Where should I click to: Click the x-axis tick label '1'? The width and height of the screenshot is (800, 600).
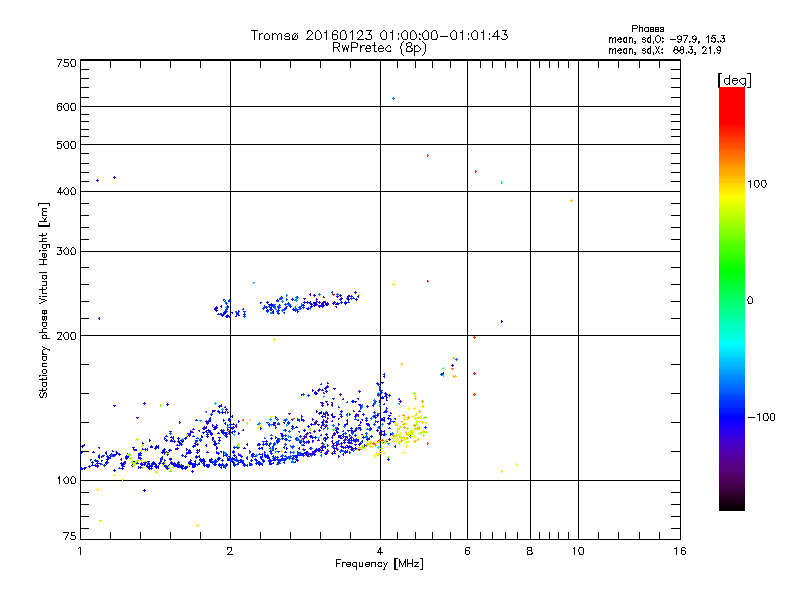(80, 551)
